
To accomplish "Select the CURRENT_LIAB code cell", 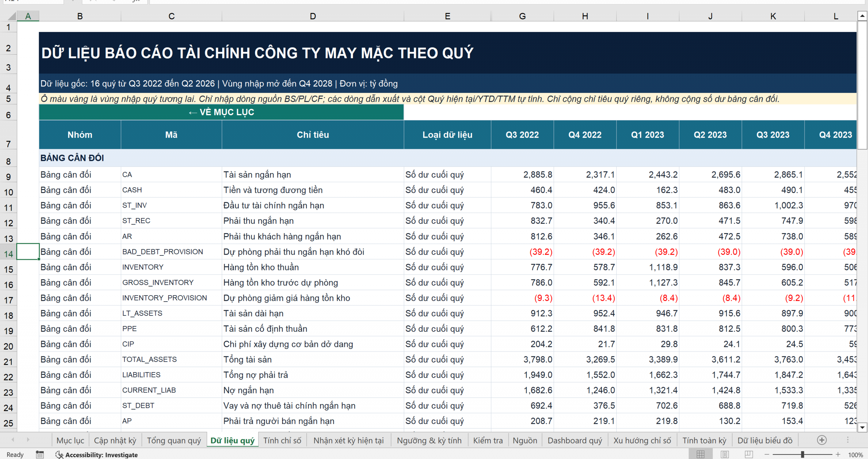I will (x=171, y=390).
